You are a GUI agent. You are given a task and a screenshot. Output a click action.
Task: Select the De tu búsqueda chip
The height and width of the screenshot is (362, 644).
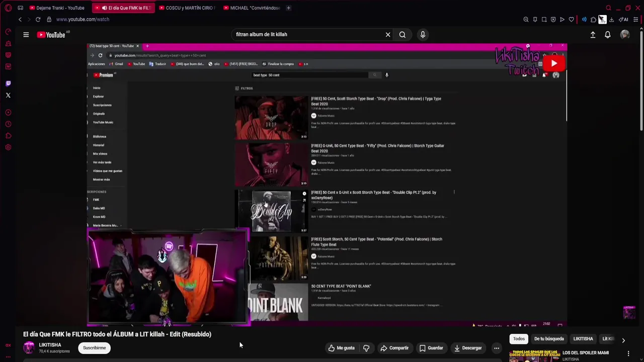549,339
